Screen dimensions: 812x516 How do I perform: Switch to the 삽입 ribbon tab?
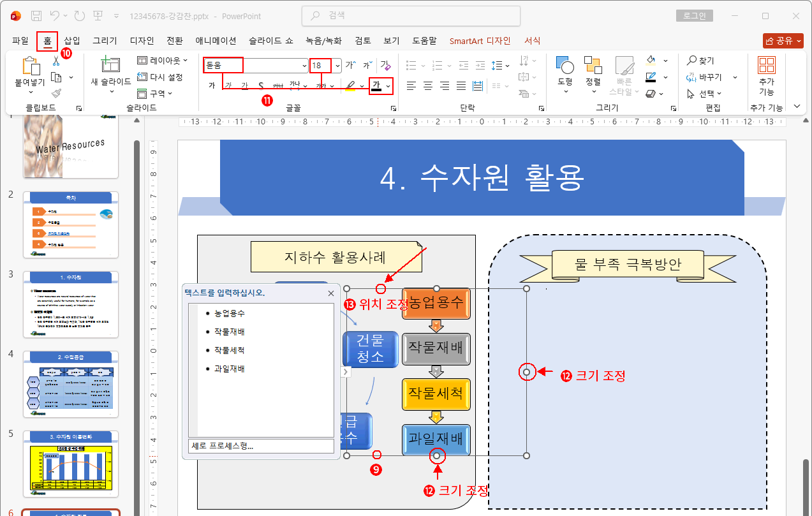coord(71,40)
